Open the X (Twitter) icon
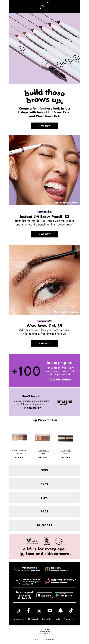 click(x=39, y=610)
